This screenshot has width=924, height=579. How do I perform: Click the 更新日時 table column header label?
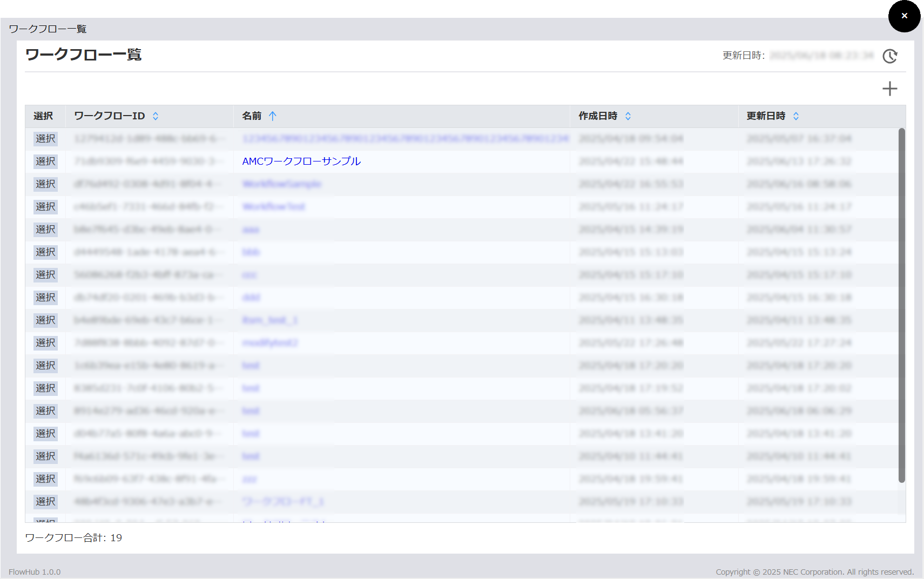766,116
